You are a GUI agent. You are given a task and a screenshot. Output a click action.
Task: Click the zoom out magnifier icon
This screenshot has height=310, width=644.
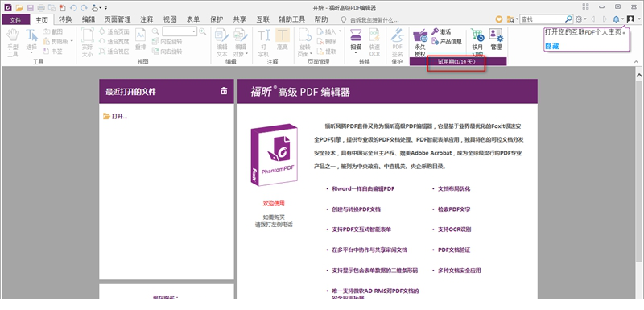(155, 31)
